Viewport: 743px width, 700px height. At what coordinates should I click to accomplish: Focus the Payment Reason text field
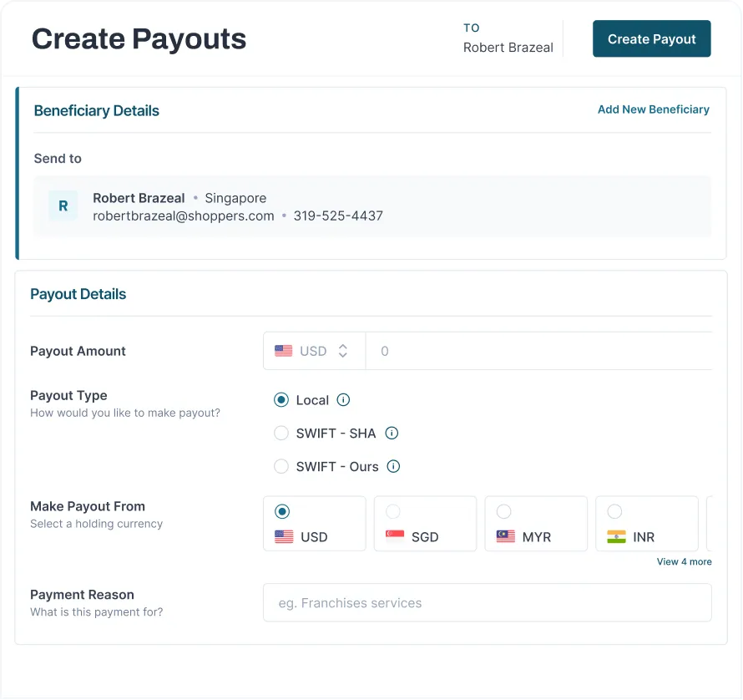tap(487, 603)
